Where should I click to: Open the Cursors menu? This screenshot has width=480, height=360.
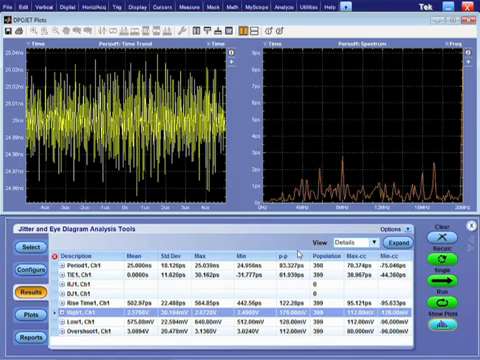(x=162, y=7)
